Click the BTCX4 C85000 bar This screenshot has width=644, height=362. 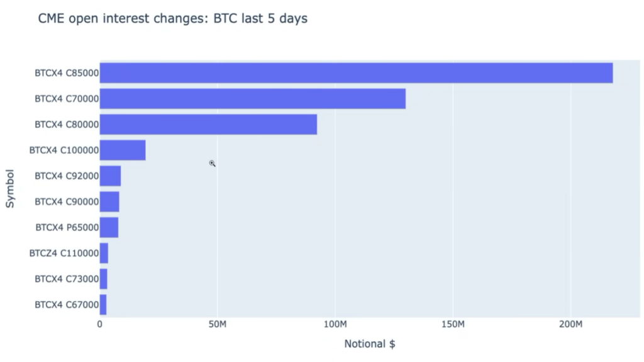pos(356,73)
